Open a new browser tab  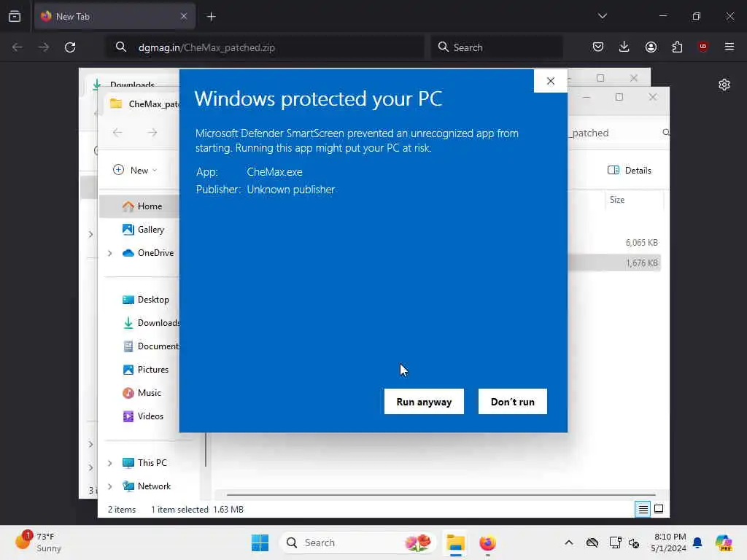click(x=211, y=17)
